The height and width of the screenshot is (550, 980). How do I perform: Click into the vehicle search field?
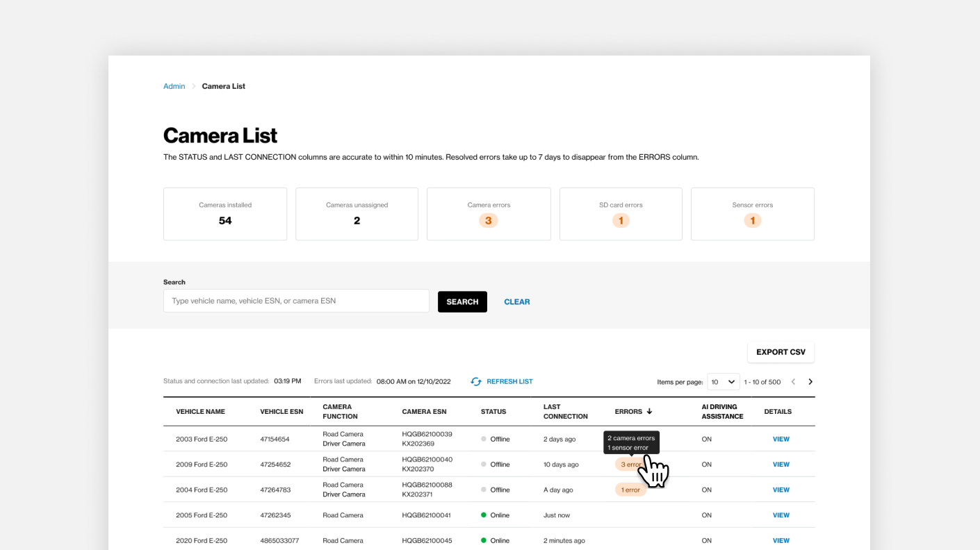click(296, 301)
